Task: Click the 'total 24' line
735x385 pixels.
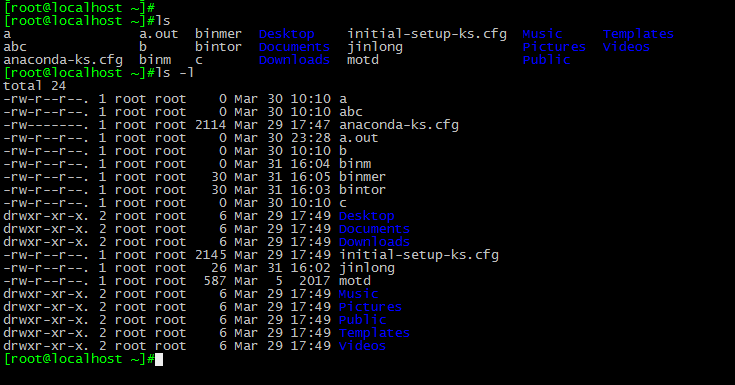Action: coord(35,86)
